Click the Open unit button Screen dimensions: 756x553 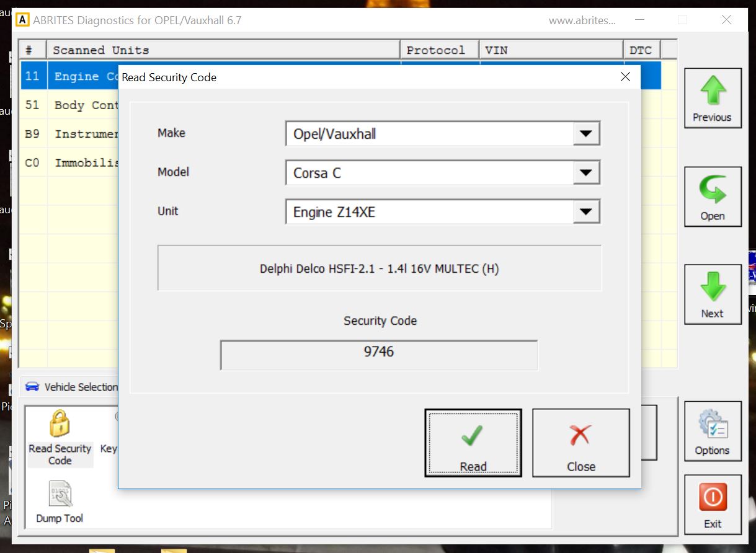coord(713,197)
